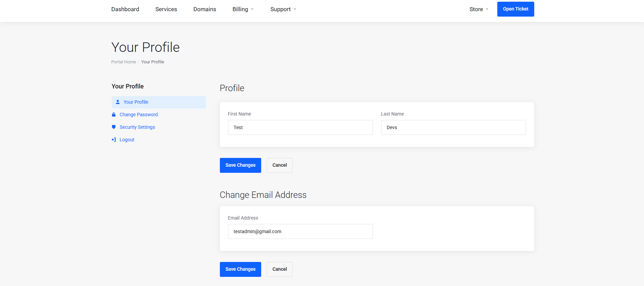The height and width of the screenshot is (286, 644).
Task: Click the logout arrow icon
Action: tap(114, 140)
